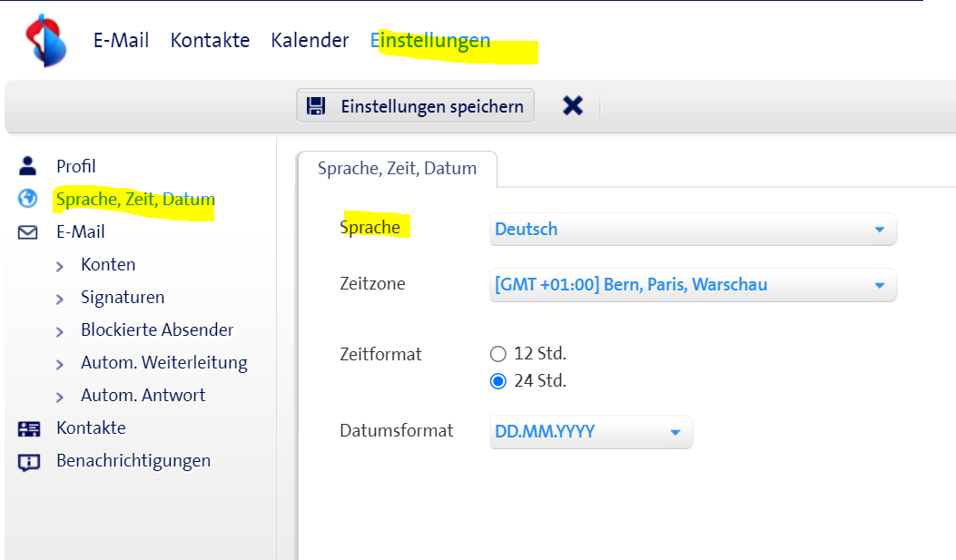The height and width of the screenshot is (560, 956).
Task: Click the E-Mail envelope icon in sidebar
Action: pyautogui.click(x=28, y=232)
